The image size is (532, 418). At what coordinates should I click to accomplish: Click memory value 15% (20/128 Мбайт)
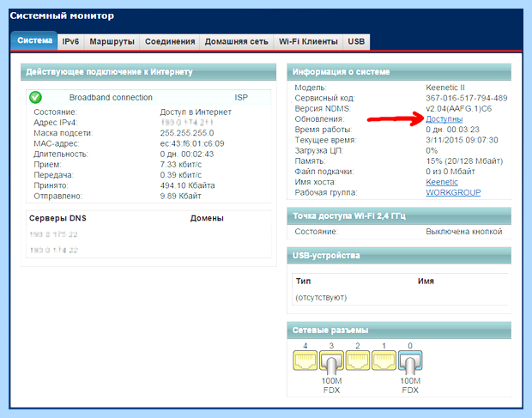click(464, 161)
